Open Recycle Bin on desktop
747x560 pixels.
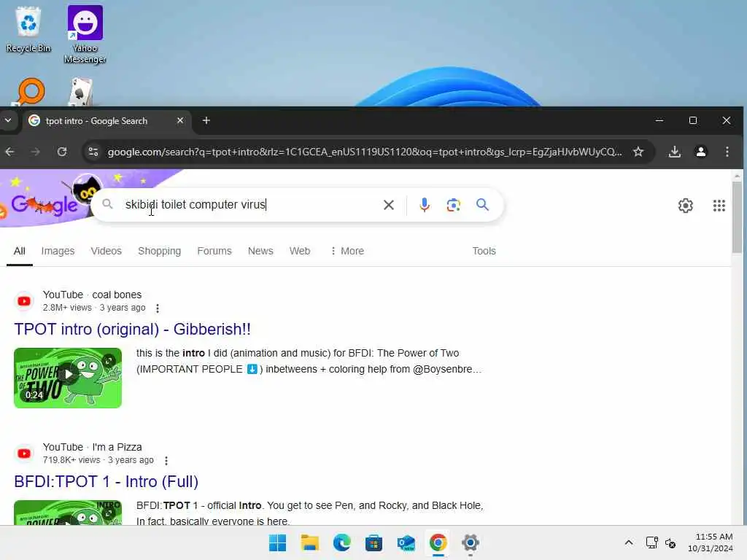[x=28, y=29]
